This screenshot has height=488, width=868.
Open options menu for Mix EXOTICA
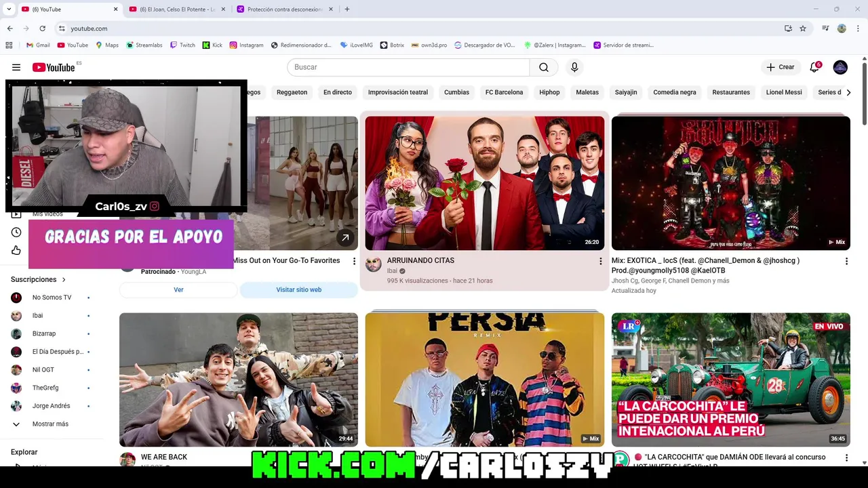coord(846,261)
